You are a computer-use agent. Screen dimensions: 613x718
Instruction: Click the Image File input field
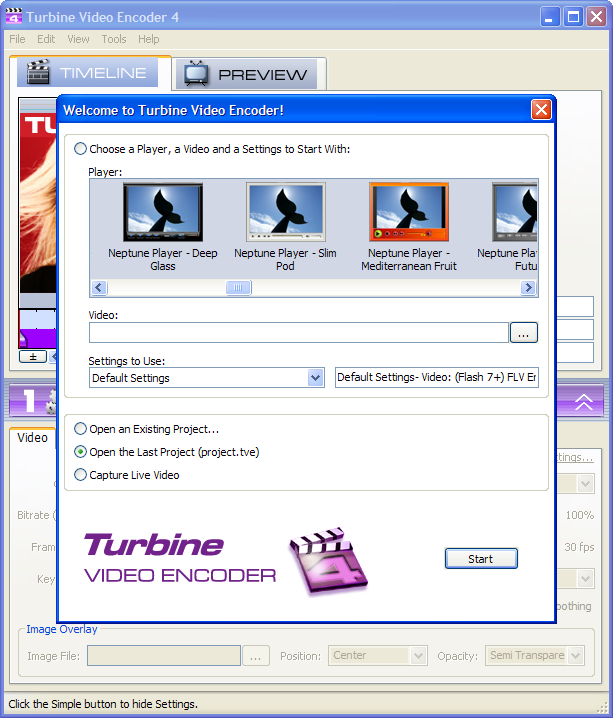(164, 656)
